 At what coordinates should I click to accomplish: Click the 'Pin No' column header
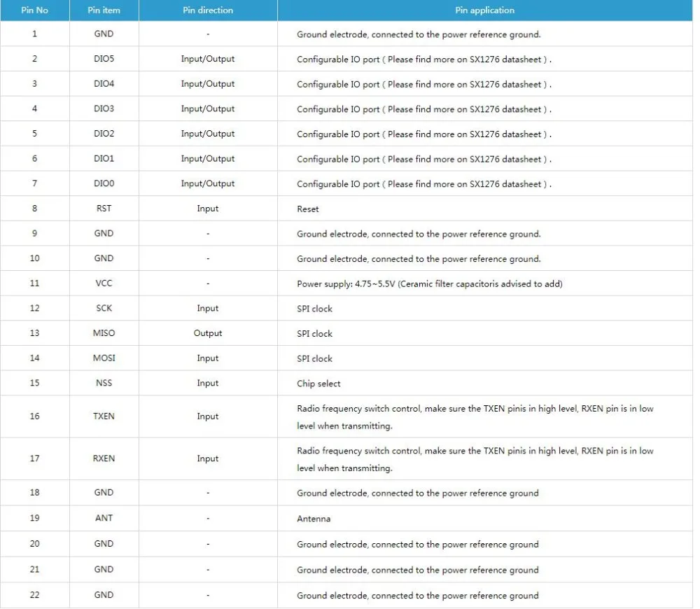(x=35, y=10)
